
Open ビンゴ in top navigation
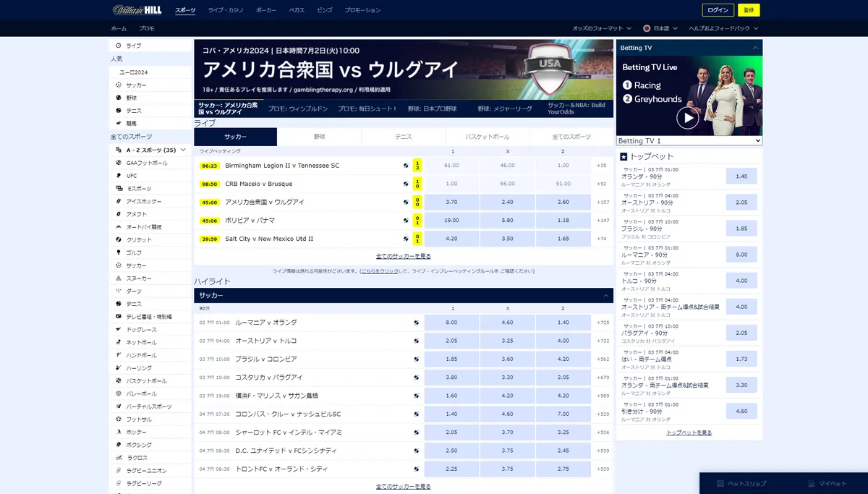325,10
